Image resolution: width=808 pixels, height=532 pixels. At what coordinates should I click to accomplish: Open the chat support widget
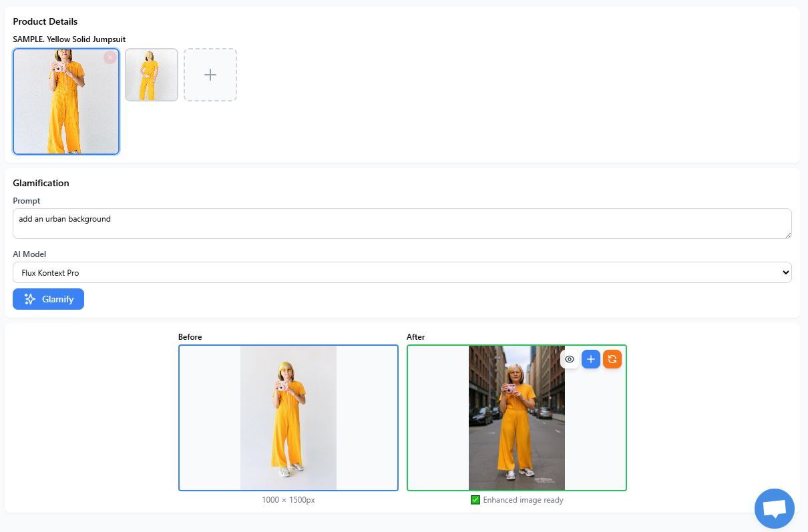point(775,509)
